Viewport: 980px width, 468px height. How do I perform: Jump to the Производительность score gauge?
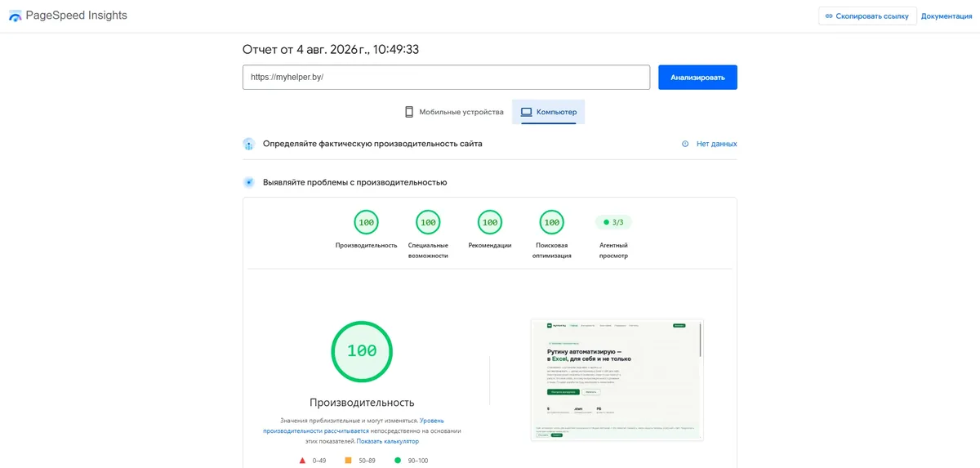(367, 222)
